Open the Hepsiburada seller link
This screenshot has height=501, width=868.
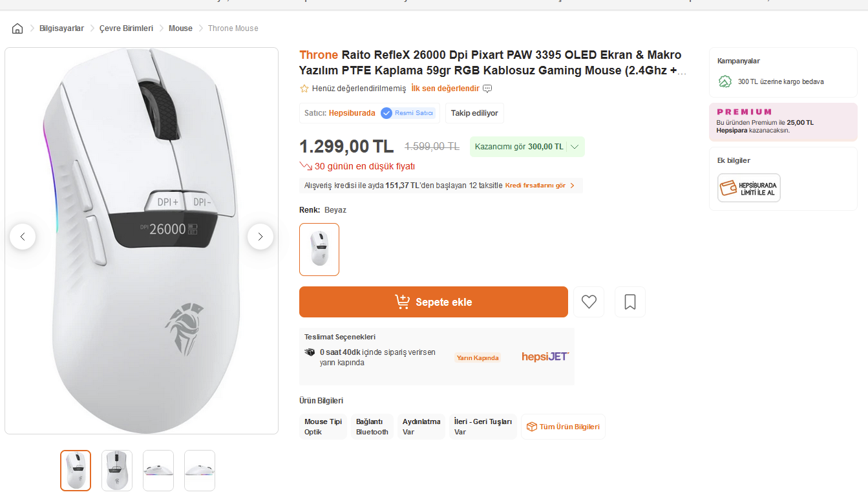tap(352, 113)
